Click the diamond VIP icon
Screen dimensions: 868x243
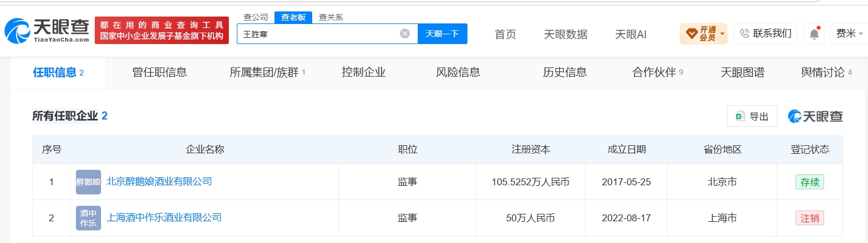point(692,34)
